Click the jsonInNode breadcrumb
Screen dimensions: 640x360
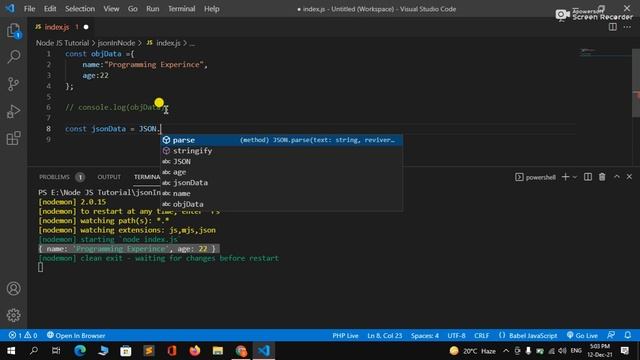116,43
